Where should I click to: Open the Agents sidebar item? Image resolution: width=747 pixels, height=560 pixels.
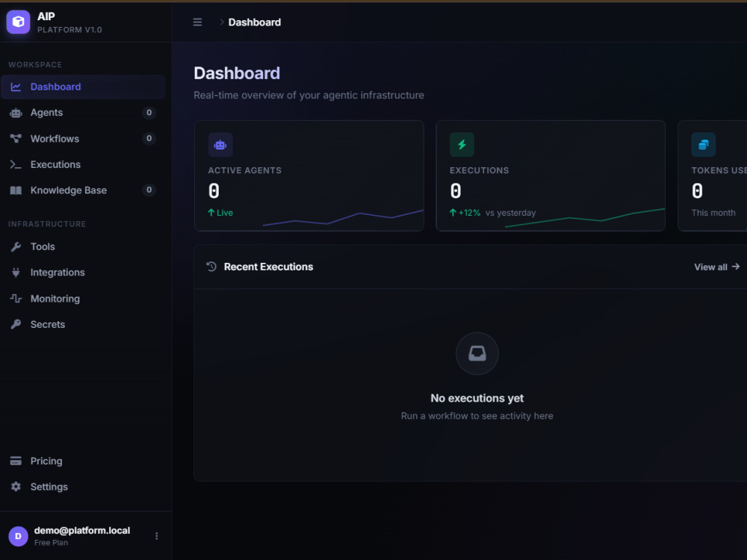coord(83,113)
